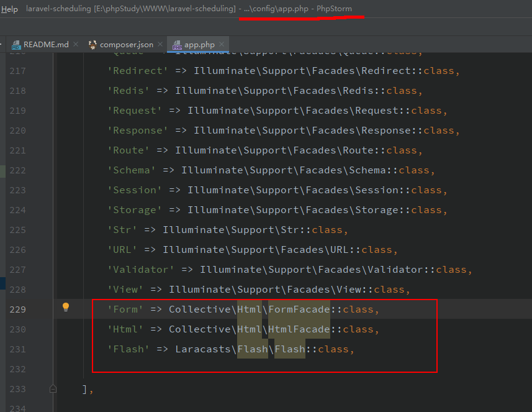
Task: Click the composer.json file type icon
Action: (93, 45)
